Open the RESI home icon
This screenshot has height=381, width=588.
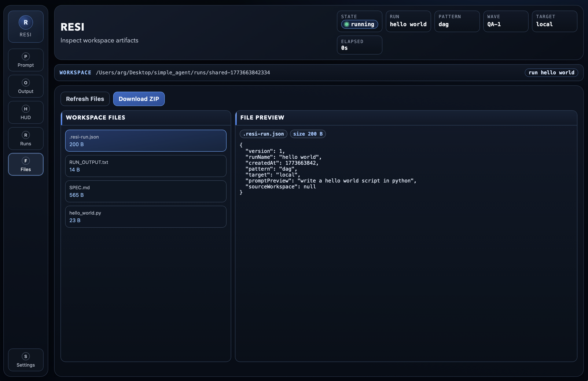point(26,26)
